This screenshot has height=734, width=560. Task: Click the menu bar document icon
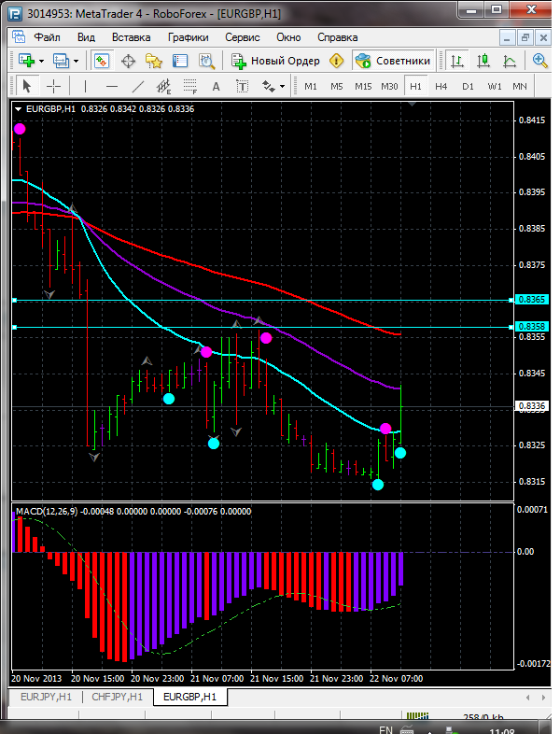(19, 37)
